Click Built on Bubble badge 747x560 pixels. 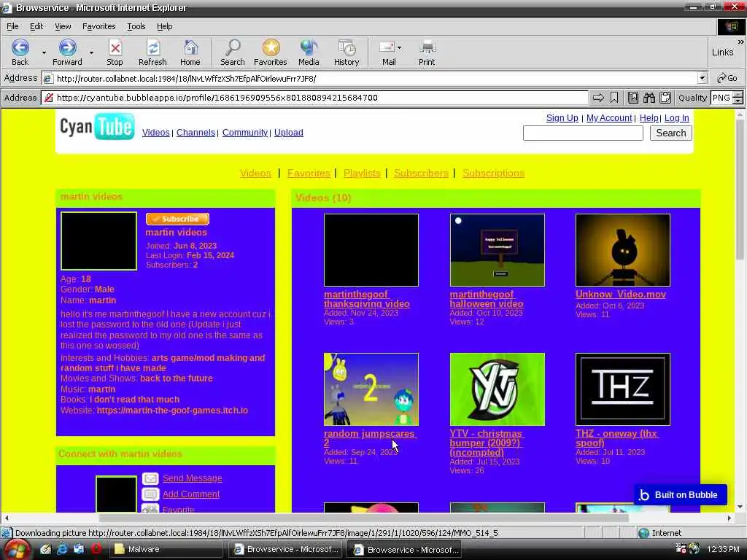tap(680, 495)
